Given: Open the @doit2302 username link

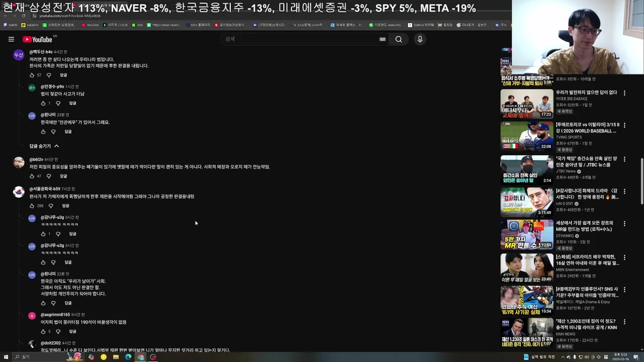Looking at the screenshot, I should 50,343.
